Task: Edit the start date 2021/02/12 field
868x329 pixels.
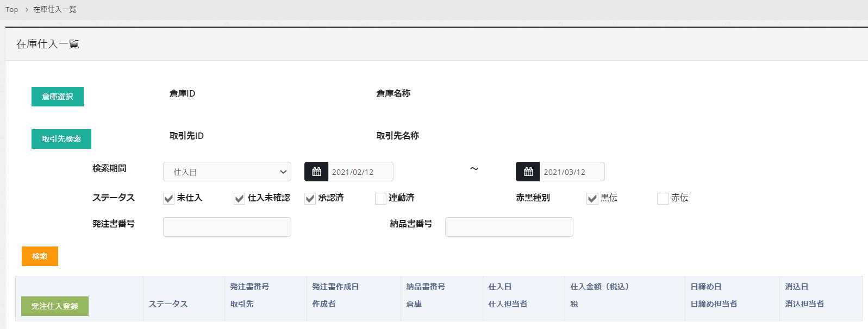Action: (360, 172)
